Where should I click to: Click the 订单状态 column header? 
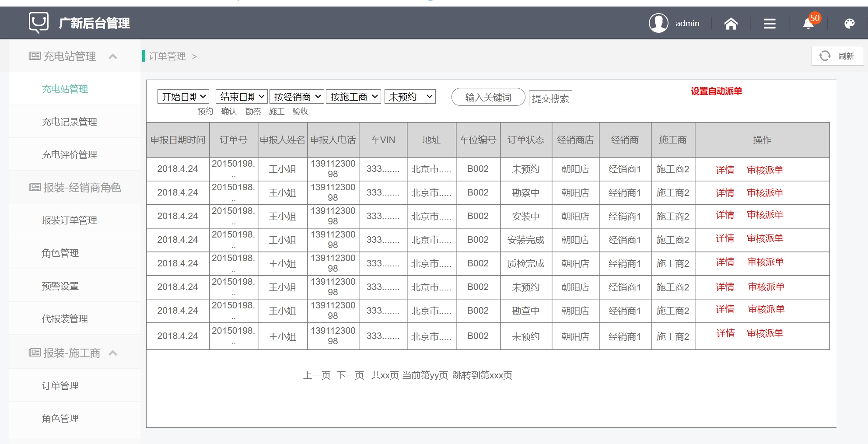(526, 140)
